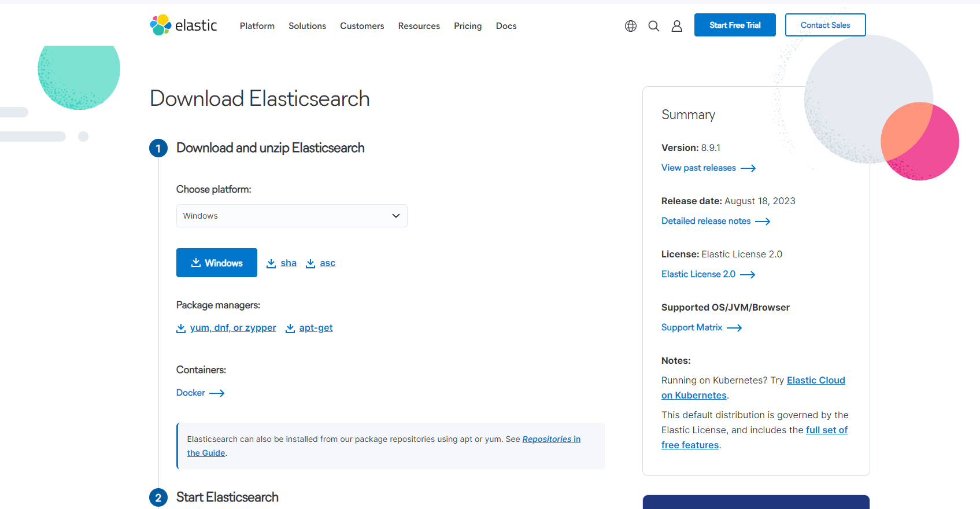Open yum, dnf, or zypper link
Screen dimensions: 980x509
233,328
